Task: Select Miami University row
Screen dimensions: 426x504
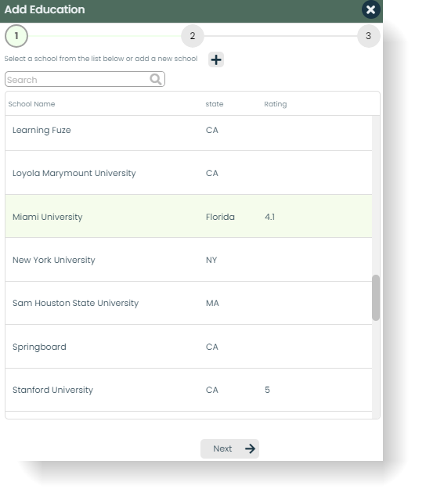Action: (x=189, y=216)
